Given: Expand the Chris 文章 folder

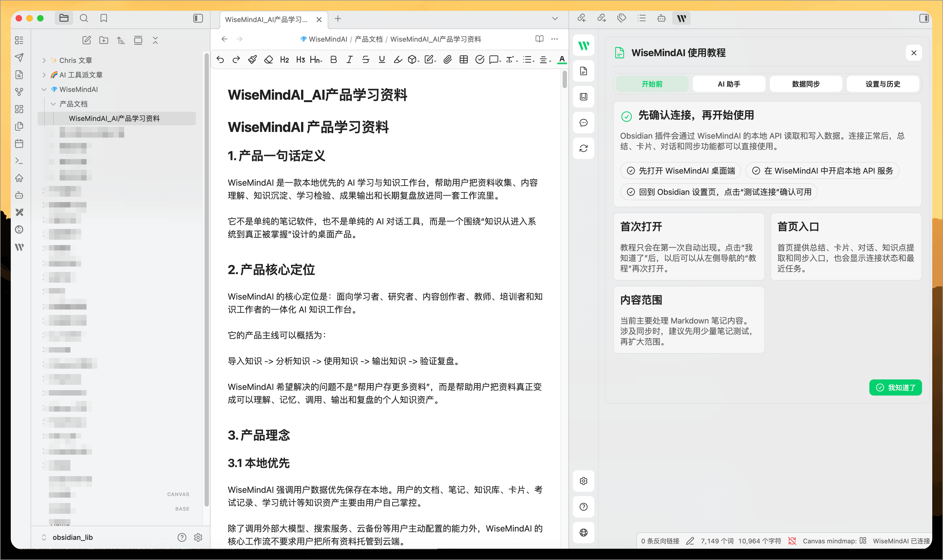Looking at the screenshot, I should (x=44, y=60).
